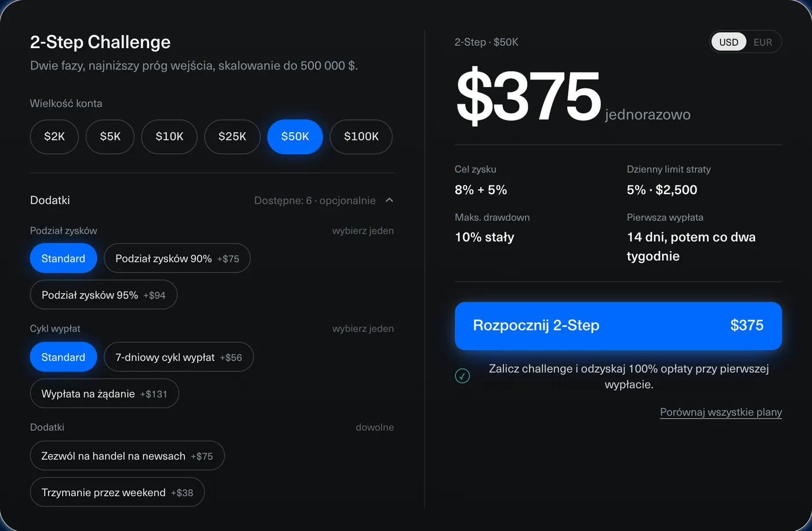
Task: Click the Wielkość konta label
Action: pyautogui.click(x=66, y=104)
